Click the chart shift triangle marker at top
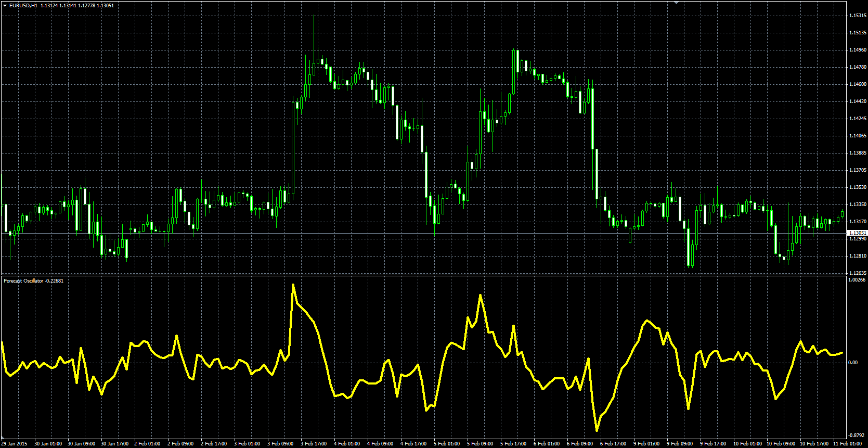Viewport: 868px width, 448px height. [677, 2]
